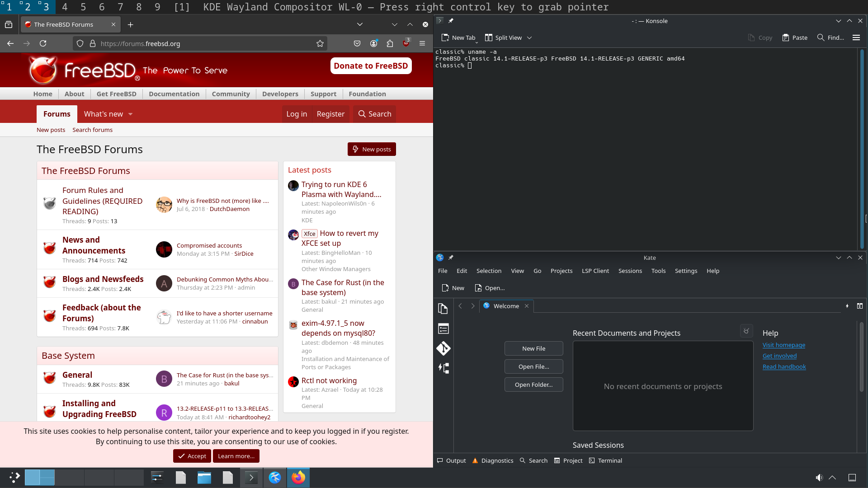Open Konsole hamburger menu icon
Screen dimensions: 868x488
(x=856, y=38)
